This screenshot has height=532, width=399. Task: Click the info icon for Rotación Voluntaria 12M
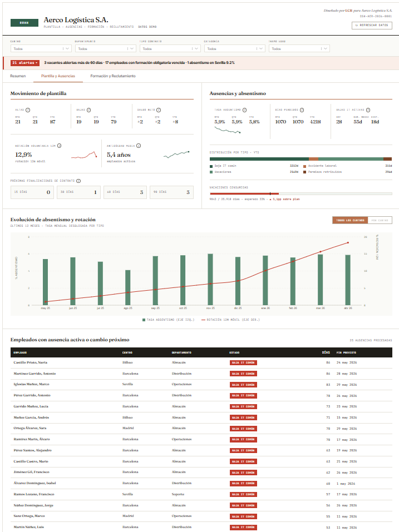(59, 146)
